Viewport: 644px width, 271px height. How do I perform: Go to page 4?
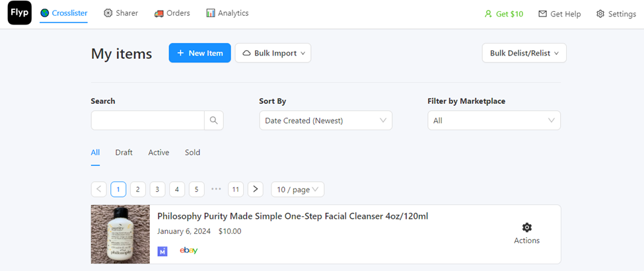pyautogui.click(x=177, y=189)
